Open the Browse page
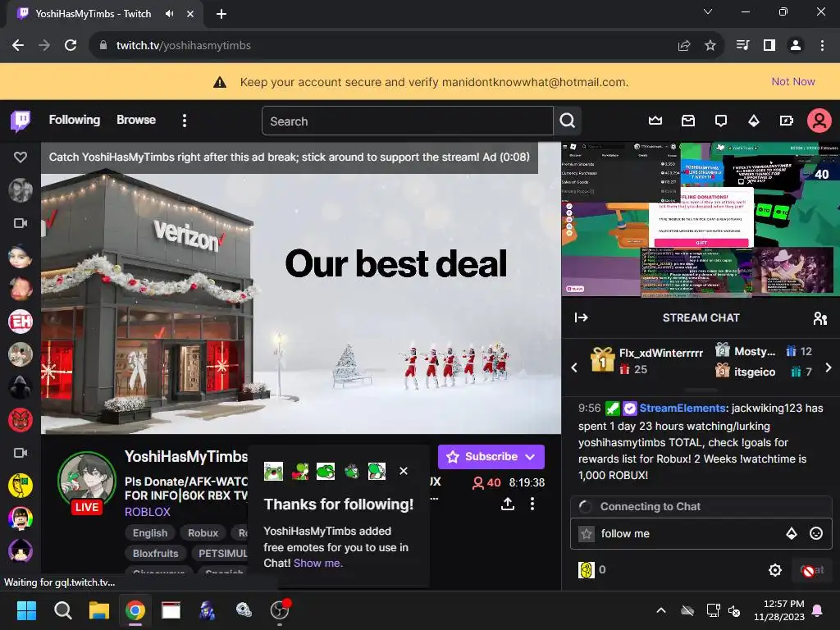Screen dimensions: 840x630 tap(136, 120)
